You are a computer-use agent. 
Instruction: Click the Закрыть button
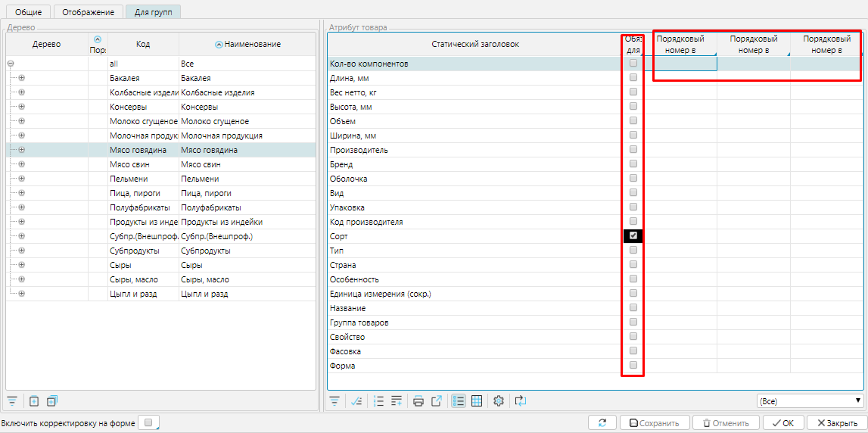click(836, 423)
